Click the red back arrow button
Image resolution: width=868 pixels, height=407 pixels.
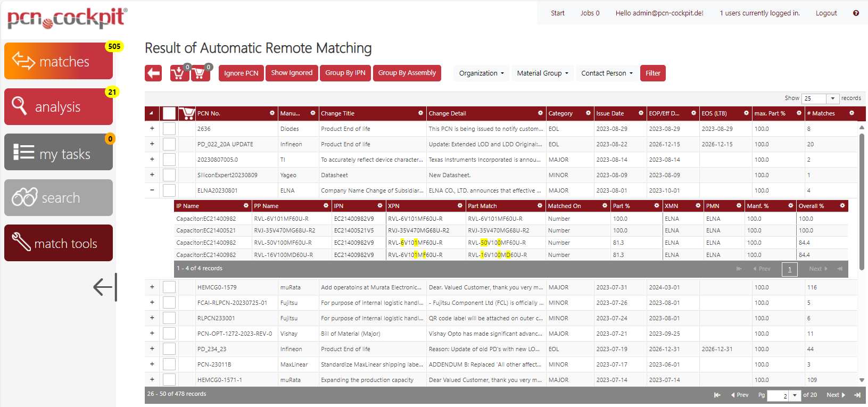tap(153, 73)
